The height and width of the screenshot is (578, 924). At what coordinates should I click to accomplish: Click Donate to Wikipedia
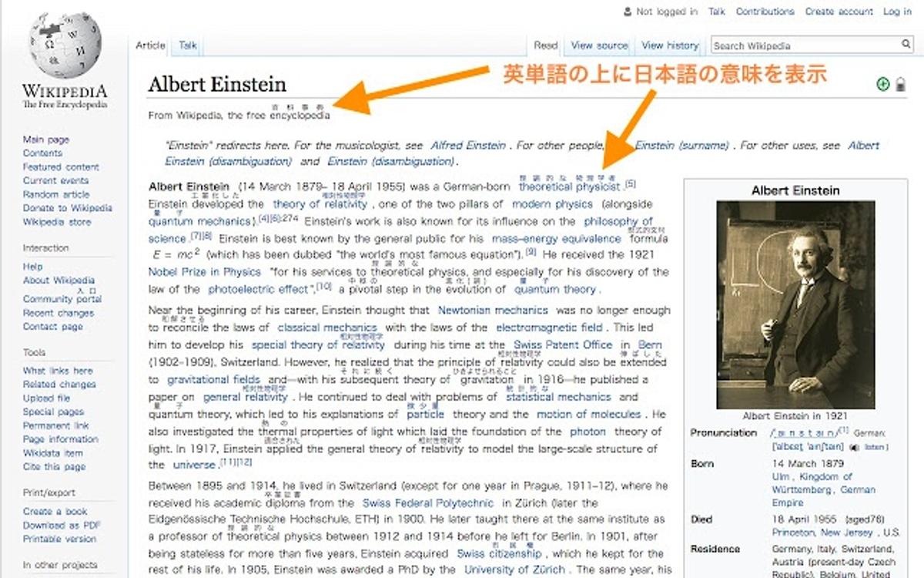[68, 207]
